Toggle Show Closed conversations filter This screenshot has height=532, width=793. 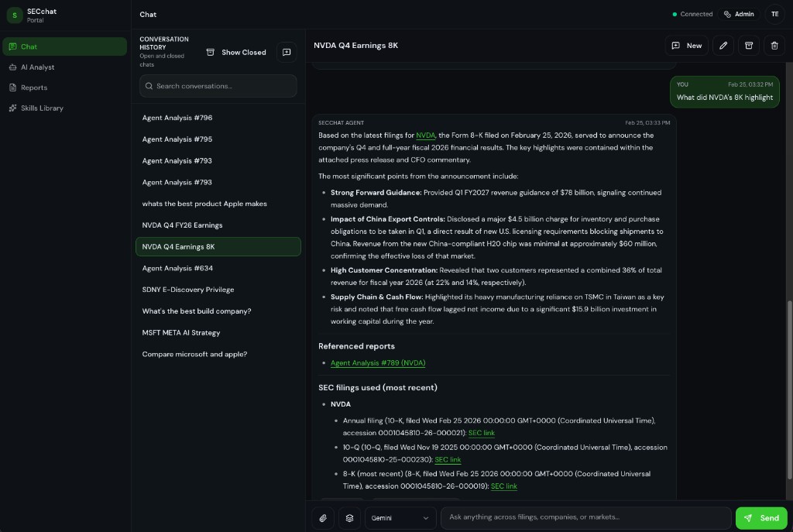[235, 52]
